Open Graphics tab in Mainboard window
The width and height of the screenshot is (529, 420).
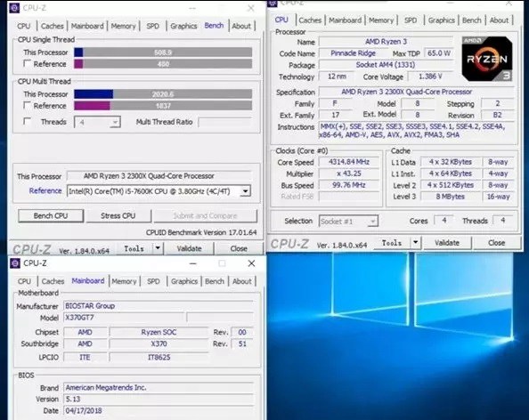pyautogui.click(x=184, y=281)
